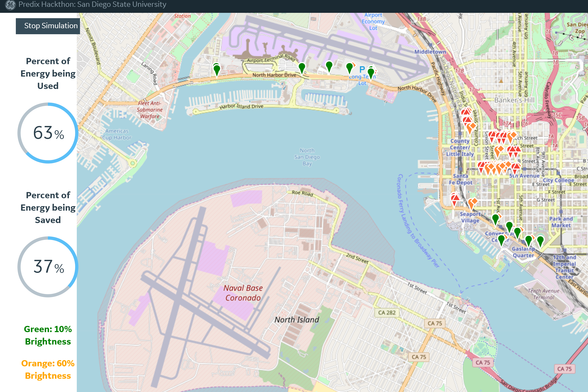
Task: Click the GE logo in header
Action: tap(10, 5)
